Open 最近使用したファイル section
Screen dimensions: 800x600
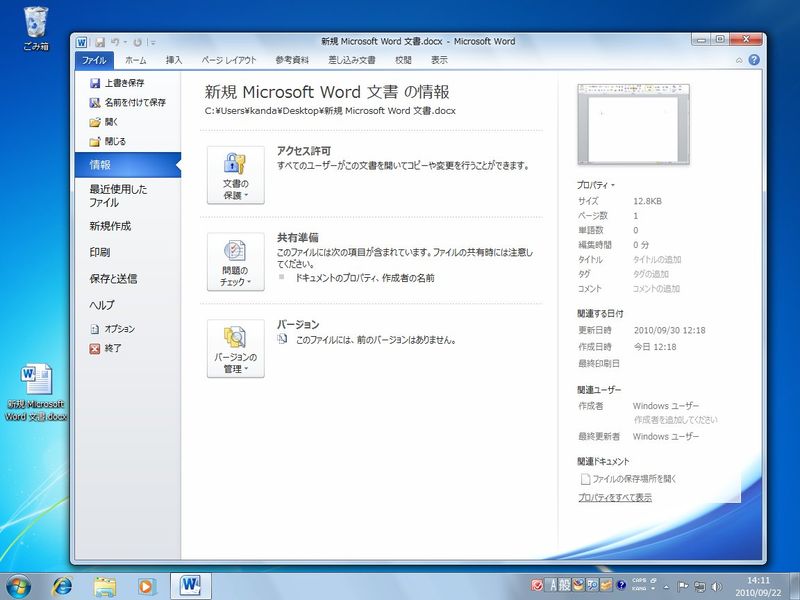(118, 196)
